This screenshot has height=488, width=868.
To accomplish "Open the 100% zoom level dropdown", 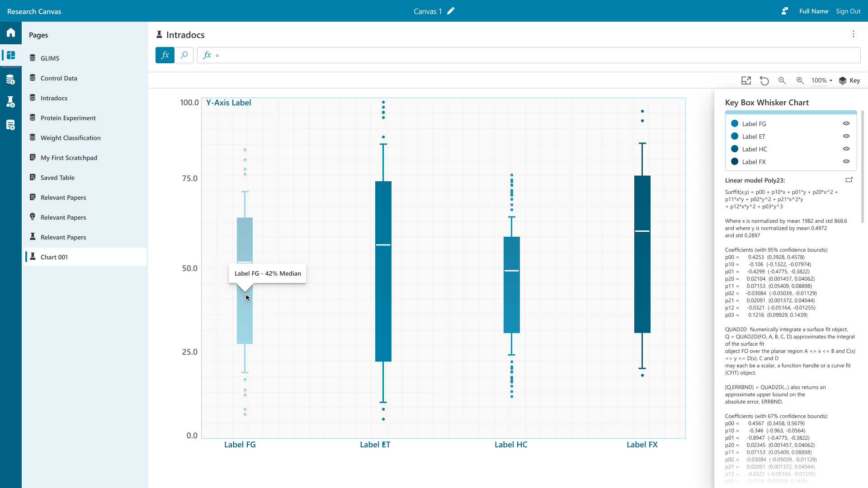I will [822, 80].
